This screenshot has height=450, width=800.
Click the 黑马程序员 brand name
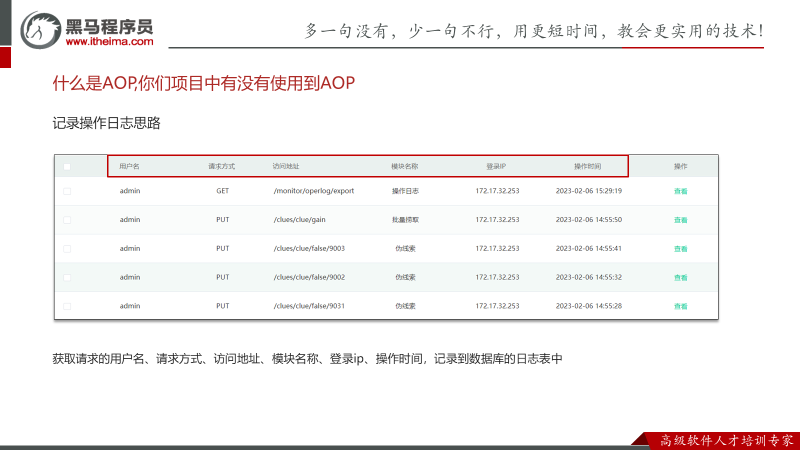pos(109,25)
